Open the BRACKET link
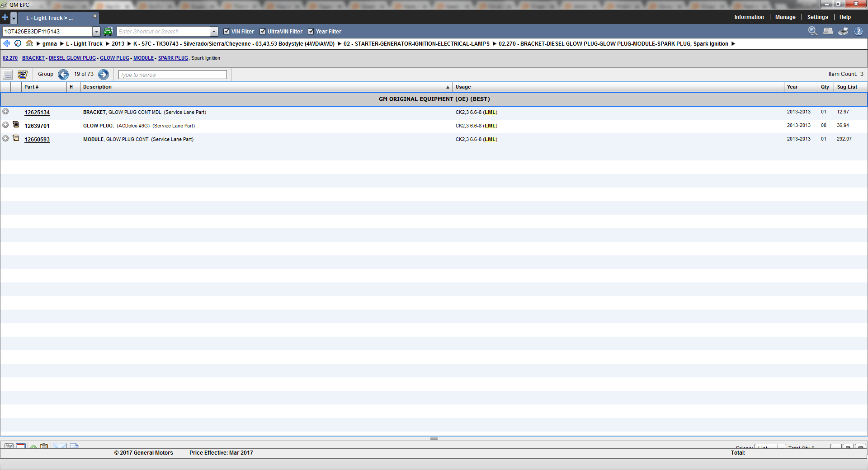This screenshot has width=868, height=470. (33, 58)
